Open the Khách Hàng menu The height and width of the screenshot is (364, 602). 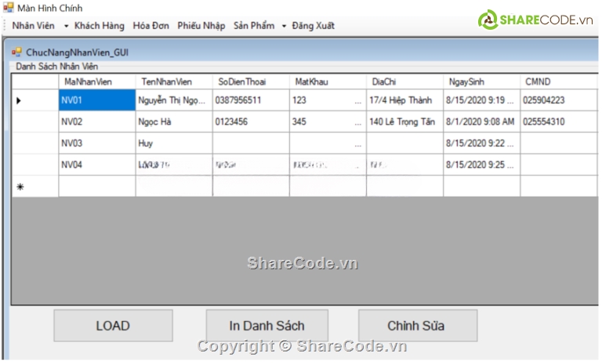click(x=99, y=26)
